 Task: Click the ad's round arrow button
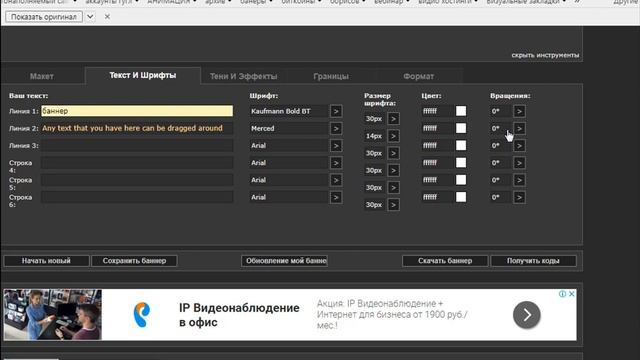(527, 315)
